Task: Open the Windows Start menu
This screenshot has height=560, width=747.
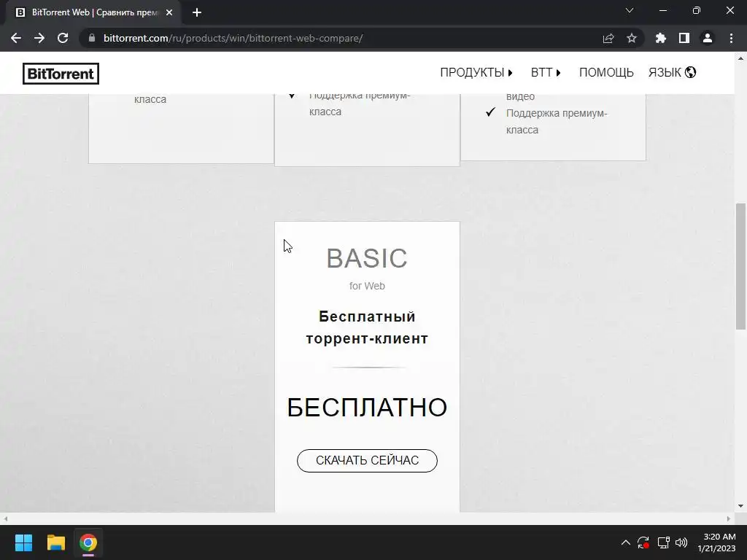Action: point(23,542)
